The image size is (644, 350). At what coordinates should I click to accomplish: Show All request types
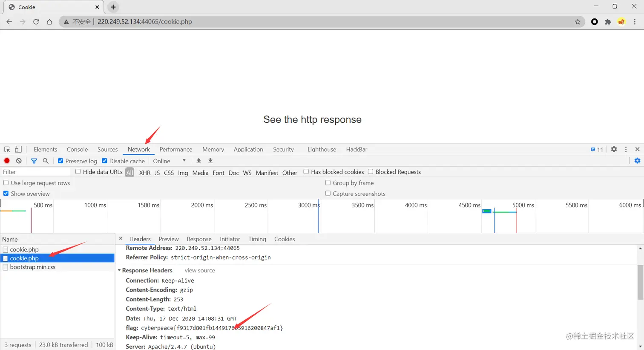(x=130, y=173)
